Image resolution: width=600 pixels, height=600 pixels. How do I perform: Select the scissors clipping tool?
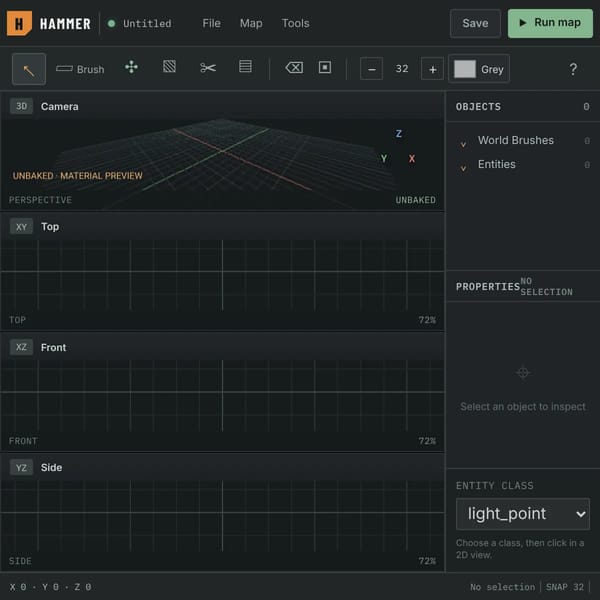[x=208, y=68]
